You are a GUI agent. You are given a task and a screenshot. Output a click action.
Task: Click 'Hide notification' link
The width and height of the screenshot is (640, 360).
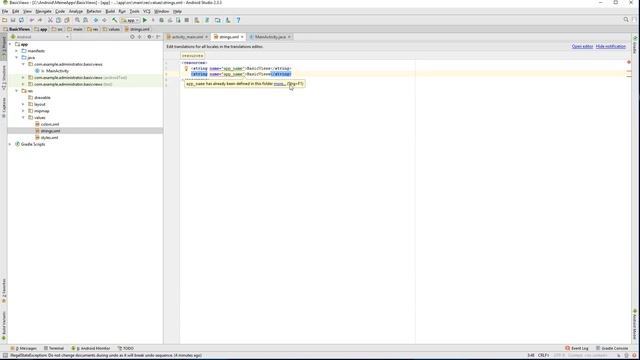click(x=610, y=47)
